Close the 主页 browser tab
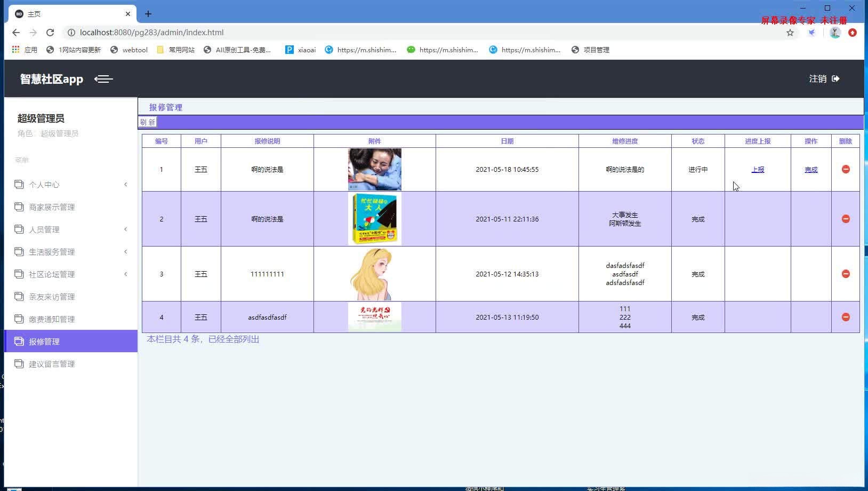Screen dimensions: 868x491 [x=128, y=14]
